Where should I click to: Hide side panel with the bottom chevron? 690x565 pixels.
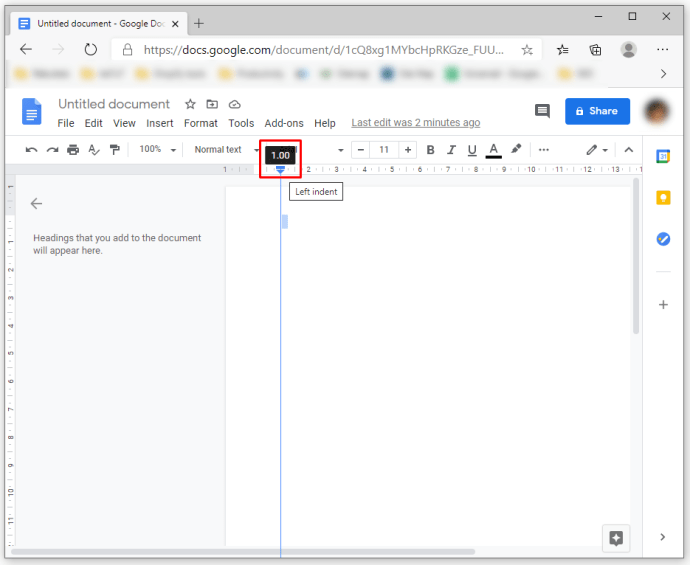tap(663, 537)
